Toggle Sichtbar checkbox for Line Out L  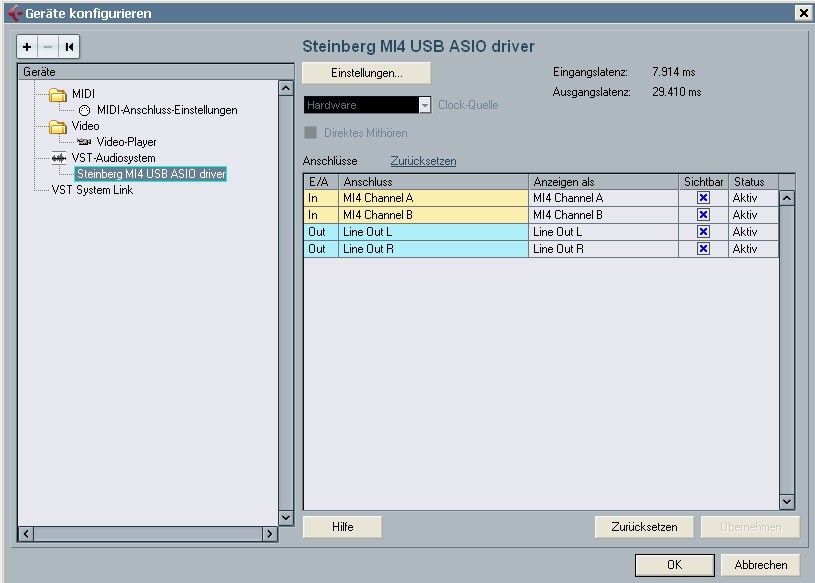703,232
